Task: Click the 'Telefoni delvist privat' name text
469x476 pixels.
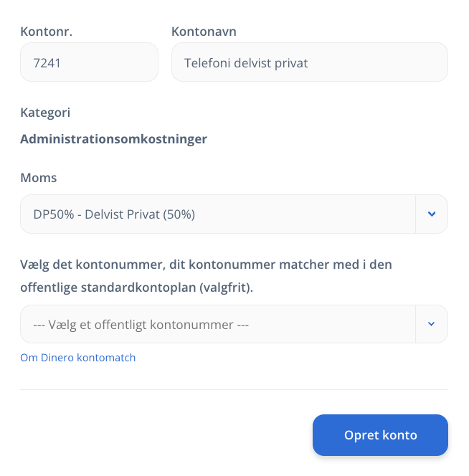Action: (246, 63)
